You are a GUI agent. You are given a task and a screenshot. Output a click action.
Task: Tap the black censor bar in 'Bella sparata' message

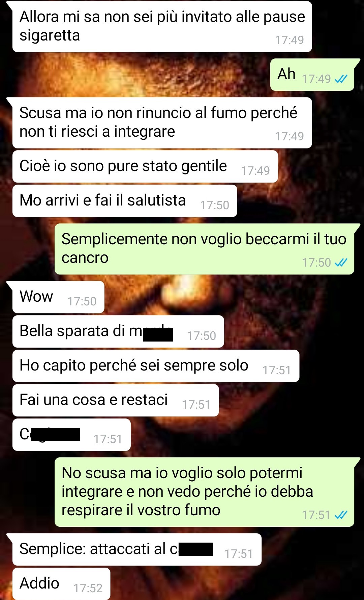[x=158, y=335]
